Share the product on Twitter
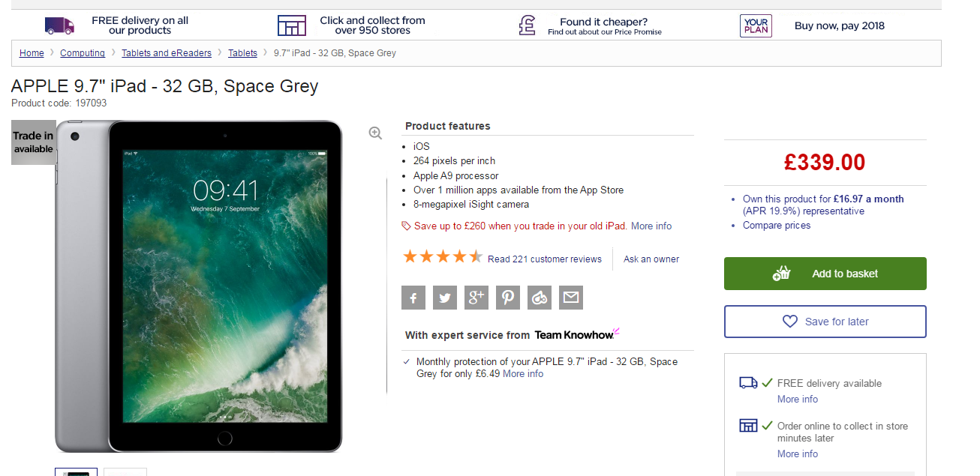 (445, 298)
